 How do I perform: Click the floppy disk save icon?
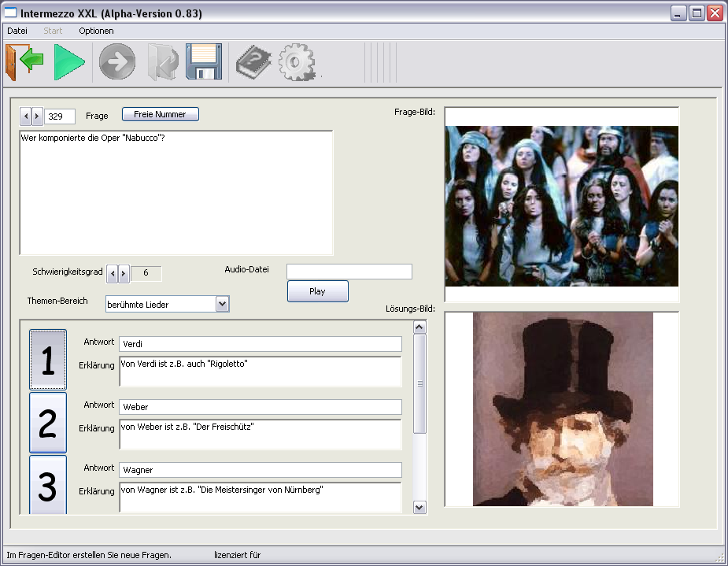coord(204,61)
